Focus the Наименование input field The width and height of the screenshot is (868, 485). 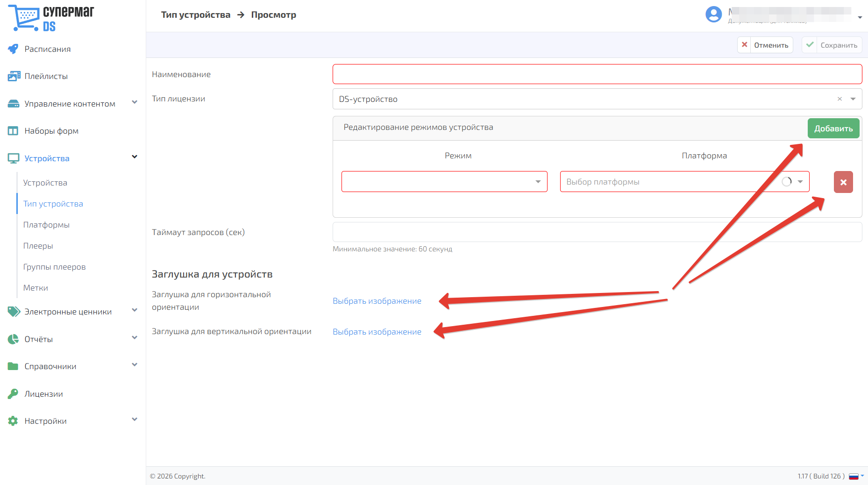597,74
